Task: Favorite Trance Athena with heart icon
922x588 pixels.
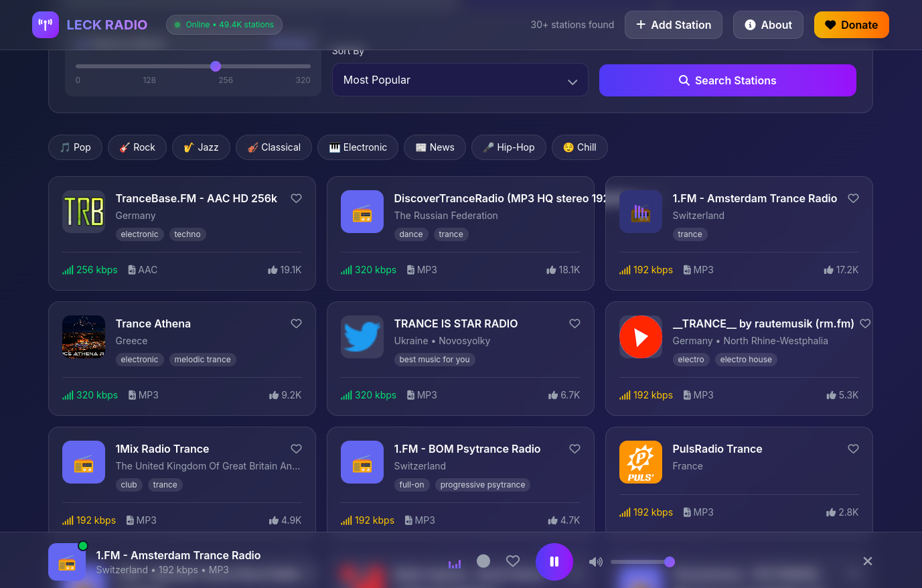Action: tap(296, 323)
